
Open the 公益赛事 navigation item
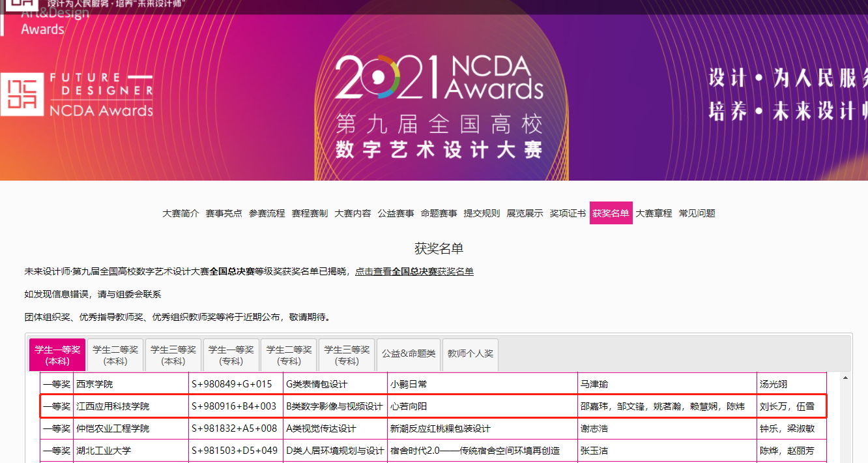pyautogui.click(x=396, y=213)
